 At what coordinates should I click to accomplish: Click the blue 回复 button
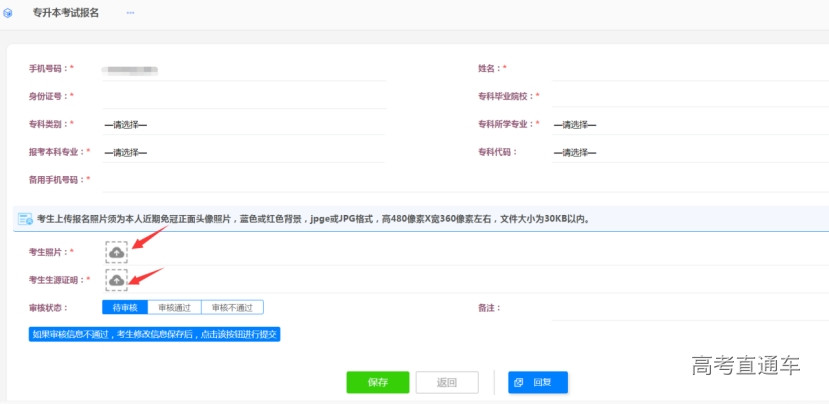click(537, 382)
